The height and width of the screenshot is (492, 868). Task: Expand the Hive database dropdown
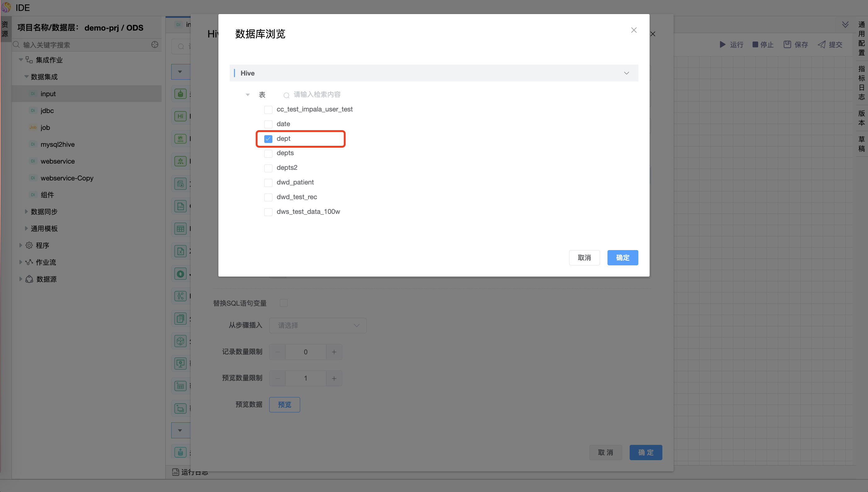(626, 73)
